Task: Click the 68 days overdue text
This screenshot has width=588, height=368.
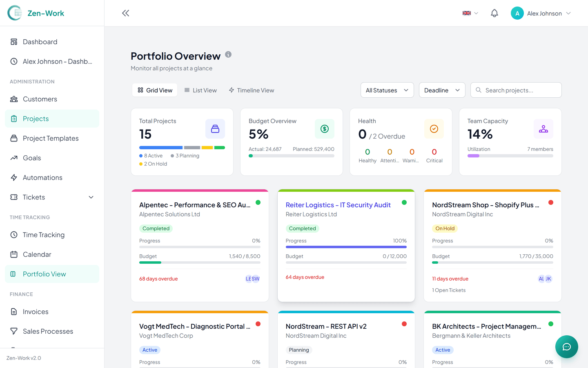Action: [158, 279]
